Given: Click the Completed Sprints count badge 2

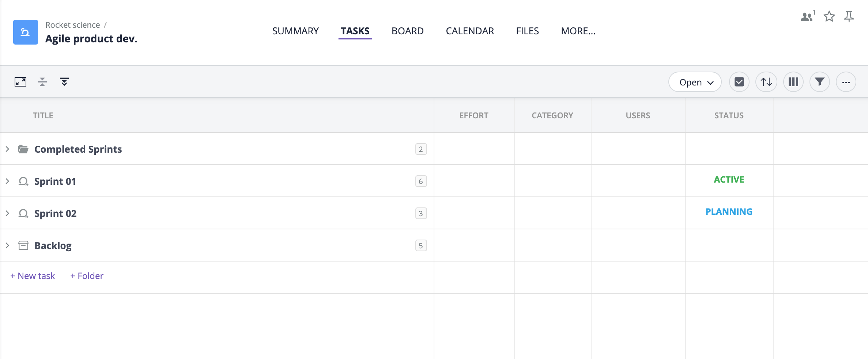Looking at the screenshot, I should pos(421,149).
